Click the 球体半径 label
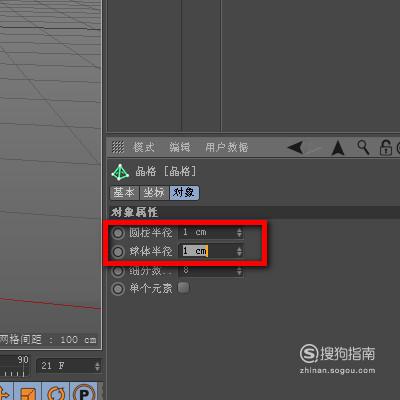This screenshot has width=400, height=400. click(x=151, y=251)
